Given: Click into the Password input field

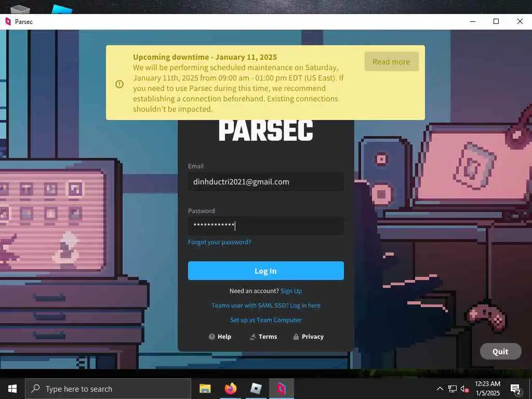Looking at the screenshot, I should (x=265, y=225).
